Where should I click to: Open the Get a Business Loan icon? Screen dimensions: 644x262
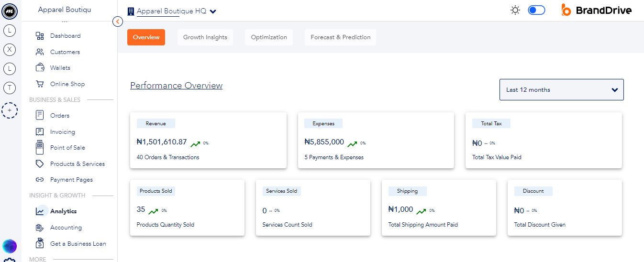40,244
